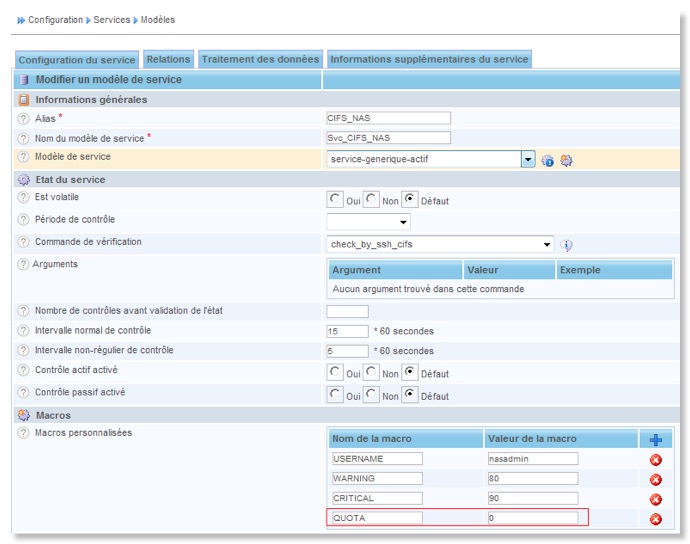Click the gear icon next to service template
Viewport: 690px width, 544px height.
[566, 160]
